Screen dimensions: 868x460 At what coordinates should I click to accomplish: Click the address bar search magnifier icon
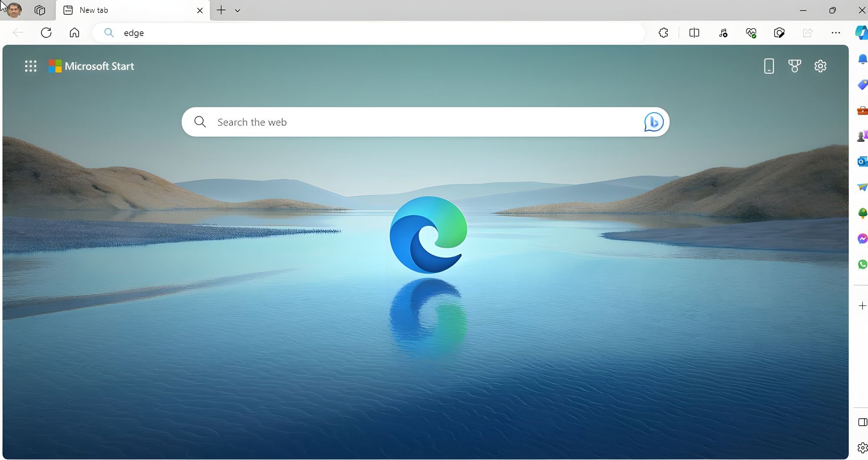point(109,33)
